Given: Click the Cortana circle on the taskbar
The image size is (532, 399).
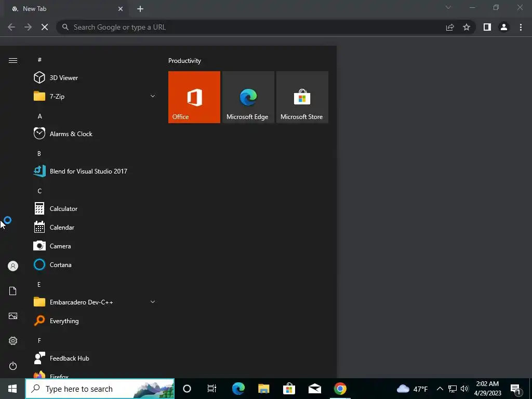Looking at the screenshot, I should click(187, 389).
